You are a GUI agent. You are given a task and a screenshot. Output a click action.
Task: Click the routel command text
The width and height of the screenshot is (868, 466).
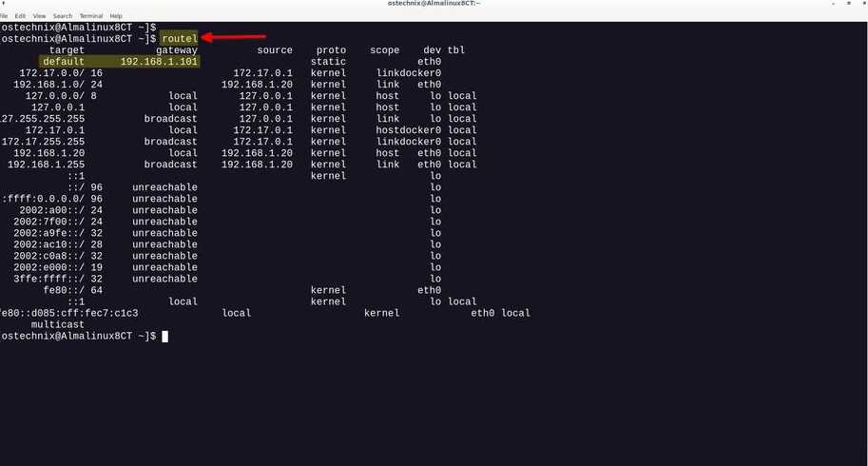pyautogui.click(x=180, y=38)
